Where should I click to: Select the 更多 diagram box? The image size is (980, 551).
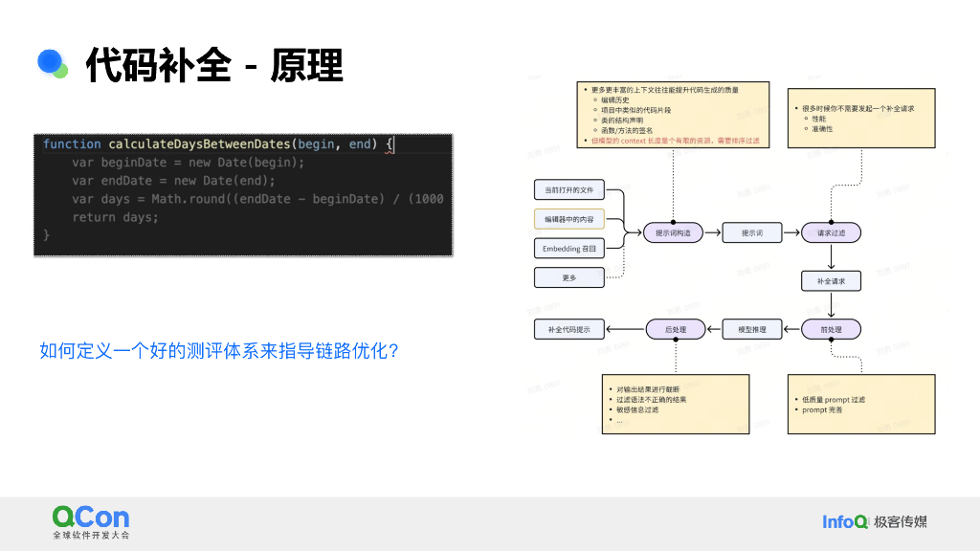(x=569, y=278)
